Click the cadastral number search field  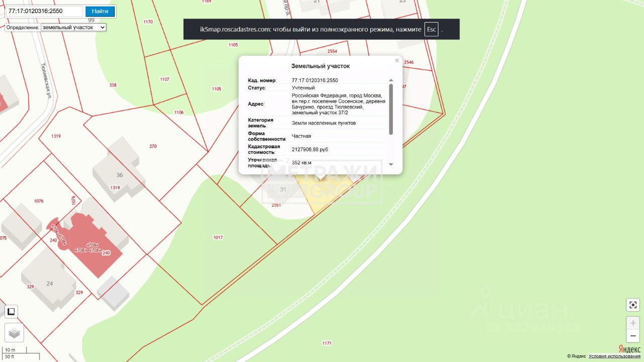[x=44, y=11]
